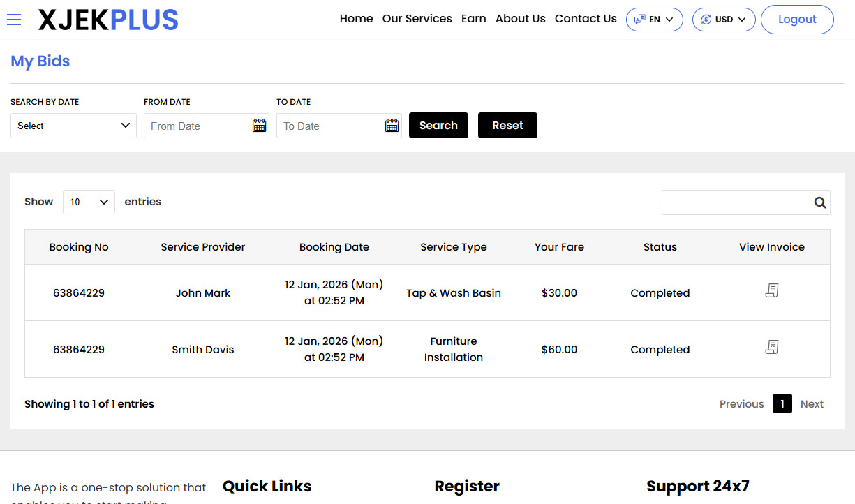Open the From Date calendar icon
This screenshot has height=504, width=855.
259,126
